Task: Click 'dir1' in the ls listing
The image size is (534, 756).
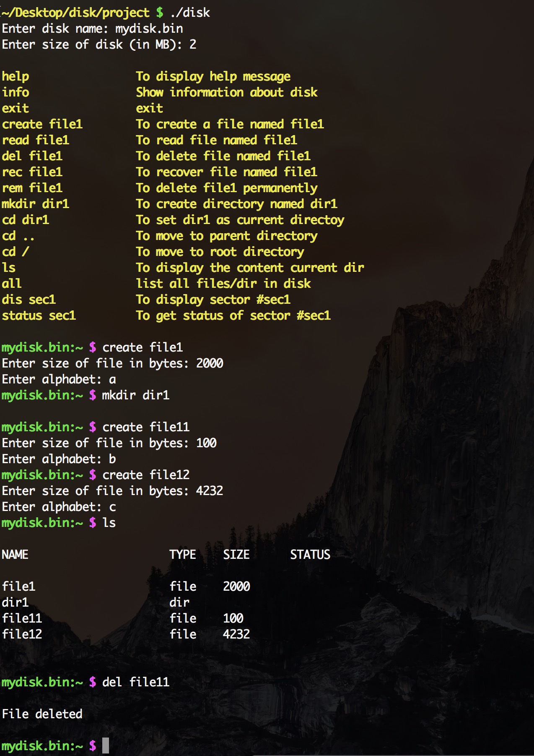Action: (x=16, y=602)
